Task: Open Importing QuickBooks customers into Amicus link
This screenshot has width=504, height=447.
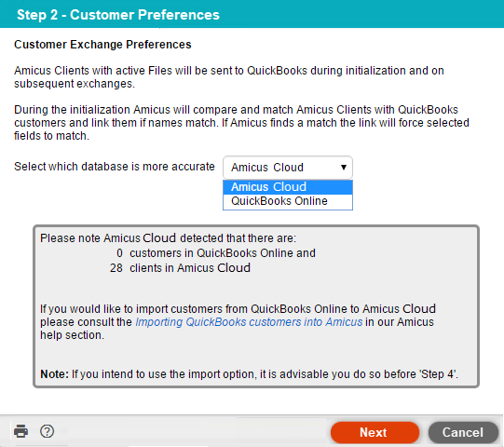Action: click(249, 322)
